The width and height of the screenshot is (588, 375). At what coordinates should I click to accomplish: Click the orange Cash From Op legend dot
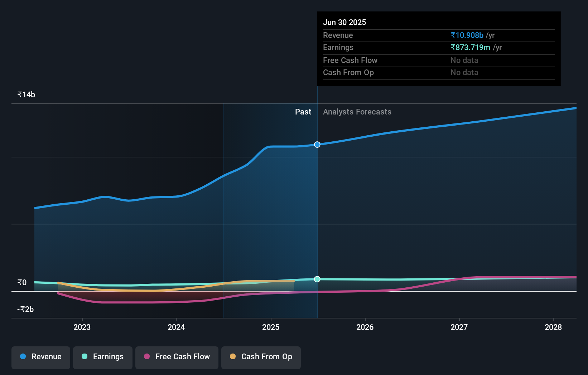click(x=233, y=356)
